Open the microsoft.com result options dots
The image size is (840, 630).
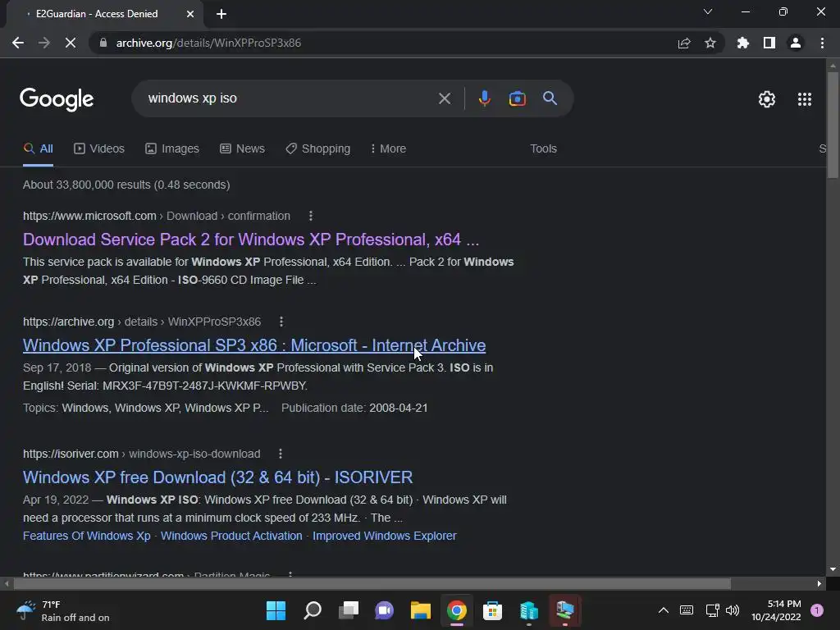tap(311, 216)
